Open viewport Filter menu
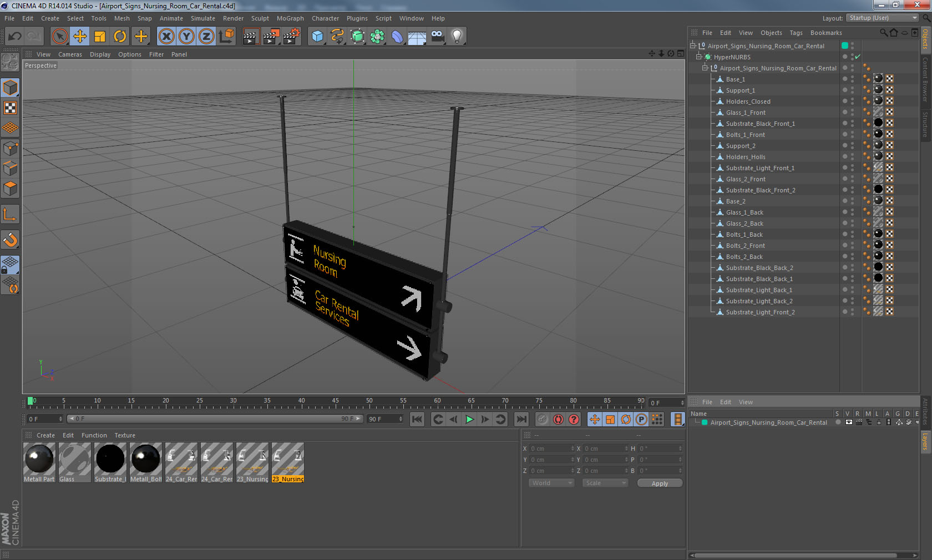932x560 pixels. click(x=156, y=54)
